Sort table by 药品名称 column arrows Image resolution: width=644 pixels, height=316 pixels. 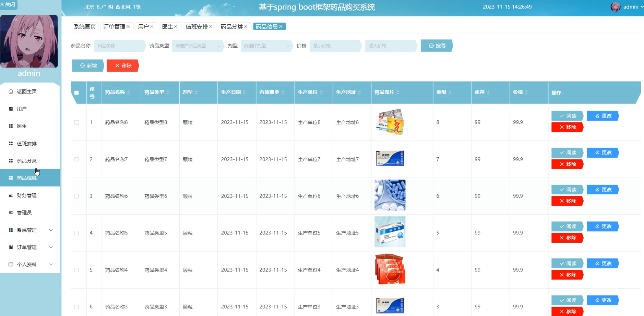[x=129, y=93]
